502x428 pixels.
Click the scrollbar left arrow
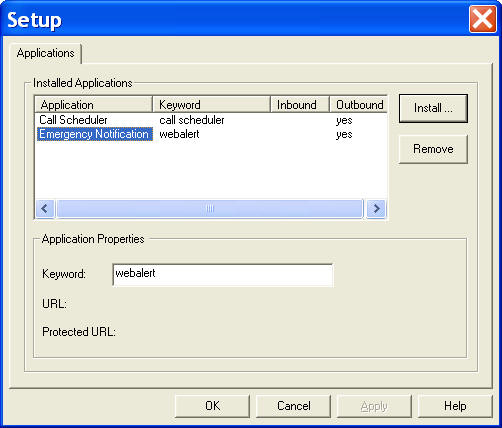[45, 209]
